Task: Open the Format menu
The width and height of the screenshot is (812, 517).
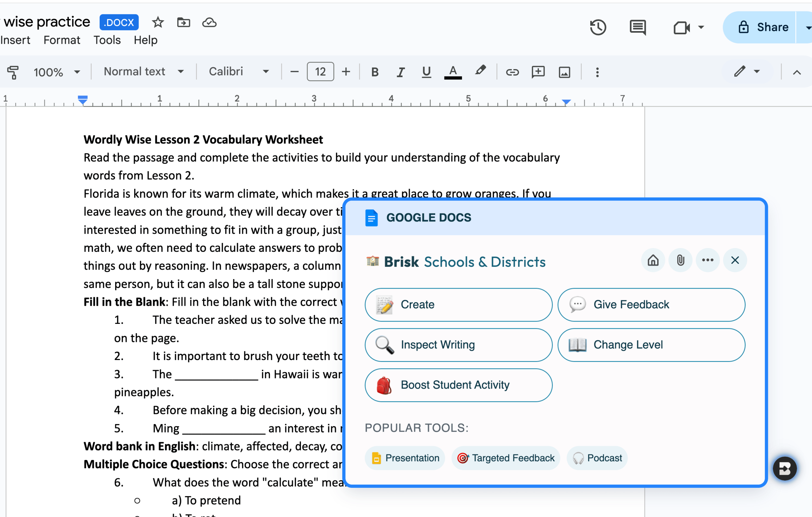Action: click(62, 40)
